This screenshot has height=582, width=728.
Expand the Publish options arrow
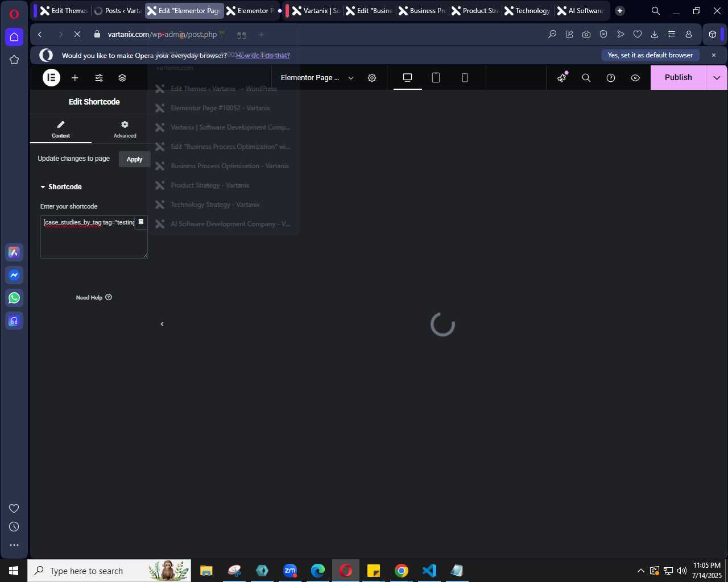(717, 78)
